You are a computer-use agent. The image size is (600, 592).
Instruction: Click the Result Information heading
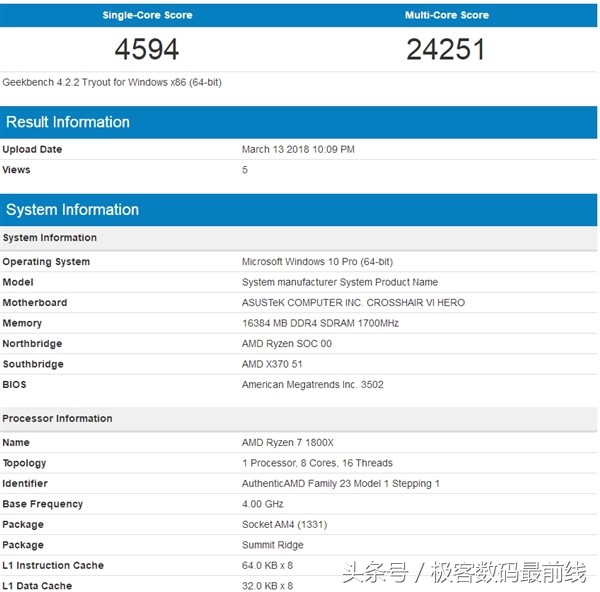(x=68, y=122)
